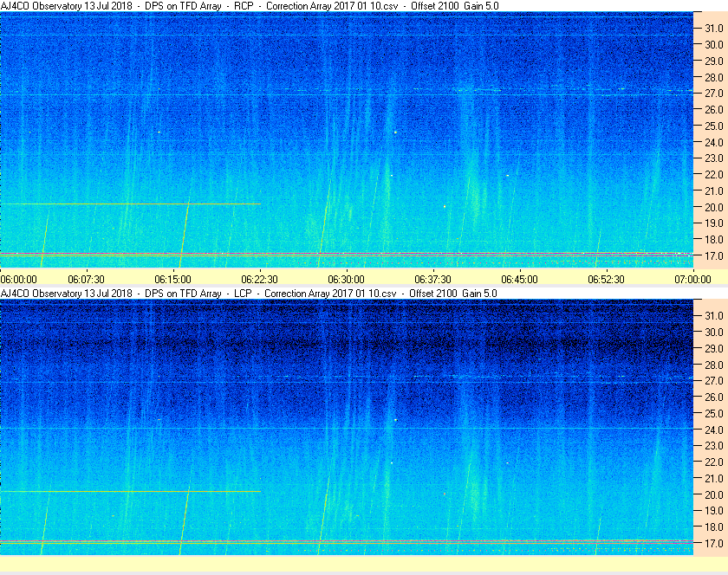Click the 30.0 frequency label on RCP panel
Screen dimensions: 728x575
pyautogui.click(x=714, y=44)
